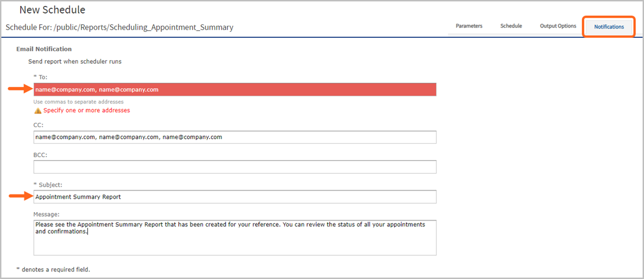Screen dimensions: 644x279
Task: Click the Subject field with Appointment Summary Report
Action: 235,197
